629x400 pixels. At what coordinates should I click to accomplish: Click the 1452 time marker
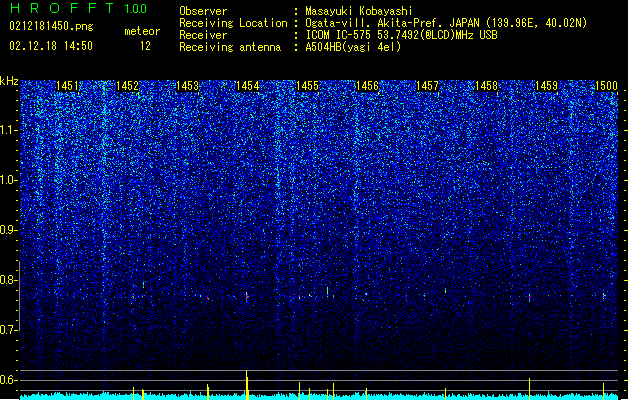click(128, 86)
